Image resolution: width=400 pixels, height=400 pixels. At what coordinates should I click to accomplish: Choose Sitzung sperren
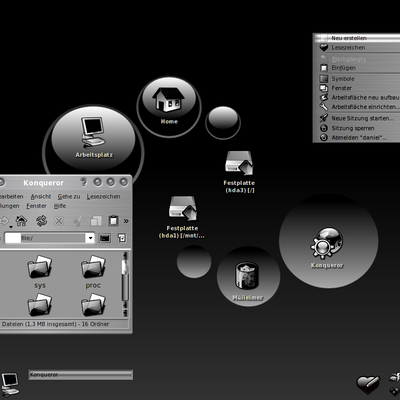click(x=357, y=128)
